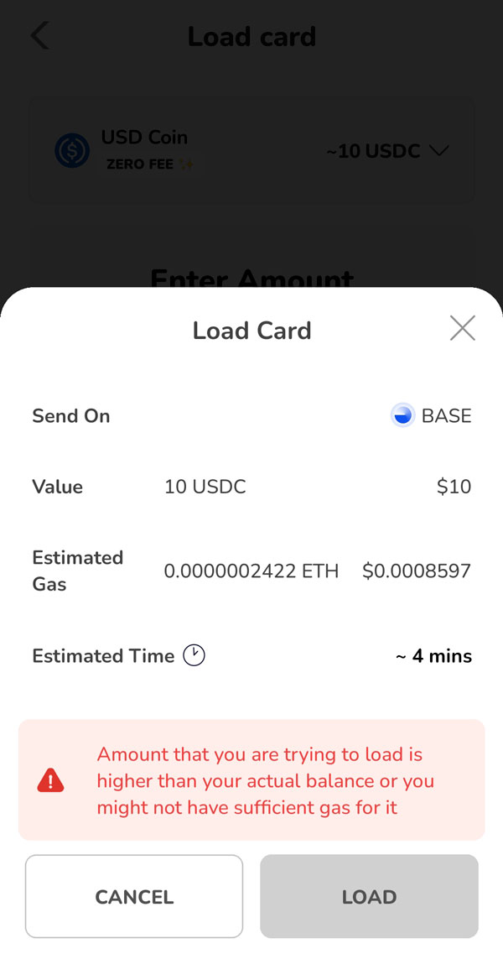Click the Send On label
The width and height of the screenshot is (503, 980).
click(x=71, y=416)
